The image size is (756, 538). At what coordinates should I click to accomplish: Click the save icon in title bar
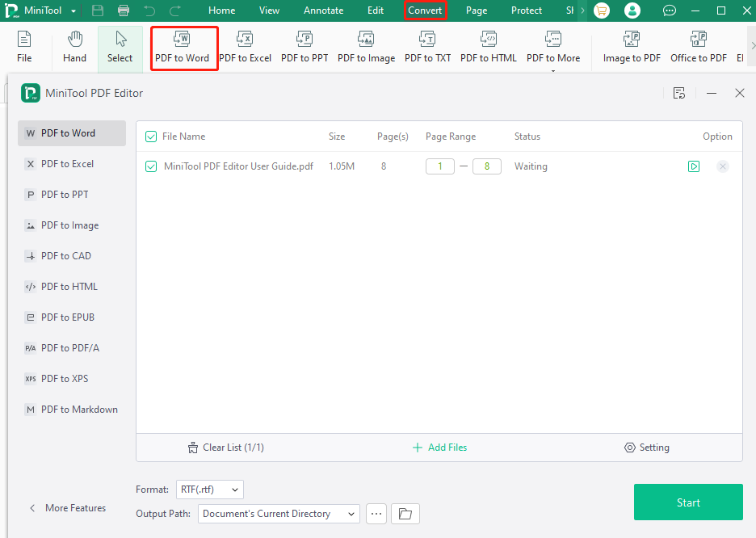point(98,11)
